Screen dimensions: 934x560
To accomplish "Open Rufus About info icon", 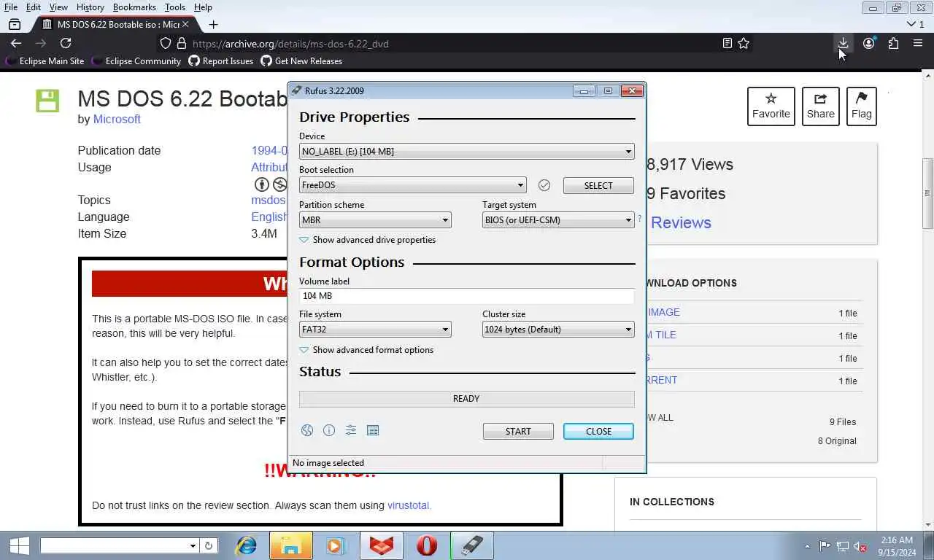I will (329, 430).
